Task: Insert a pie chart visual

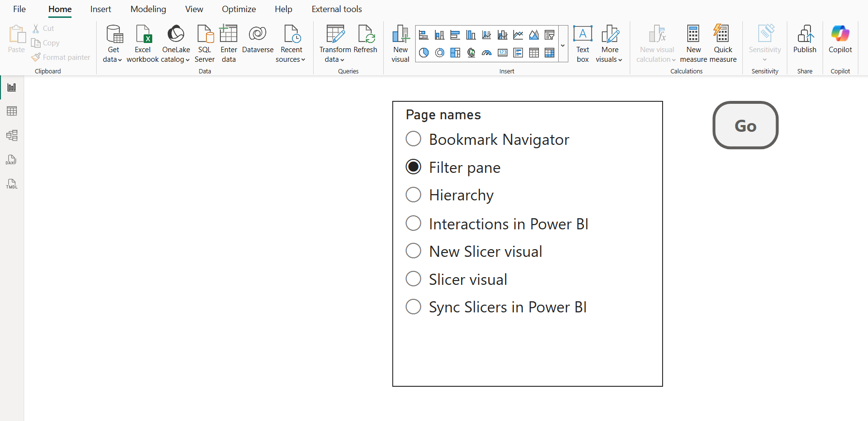Action: tap(424, 53)
